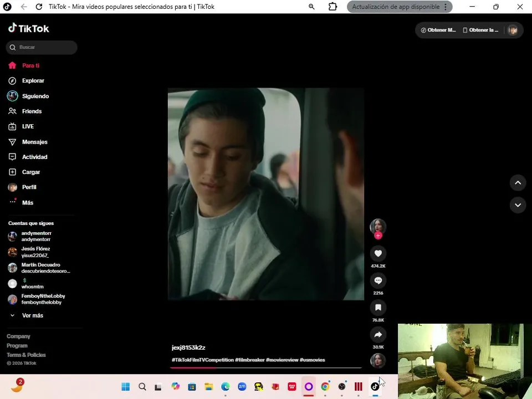Viewport: 532px width, 399px height.
Task: Reload the page with refresh icon
Action: coord(39,7)
